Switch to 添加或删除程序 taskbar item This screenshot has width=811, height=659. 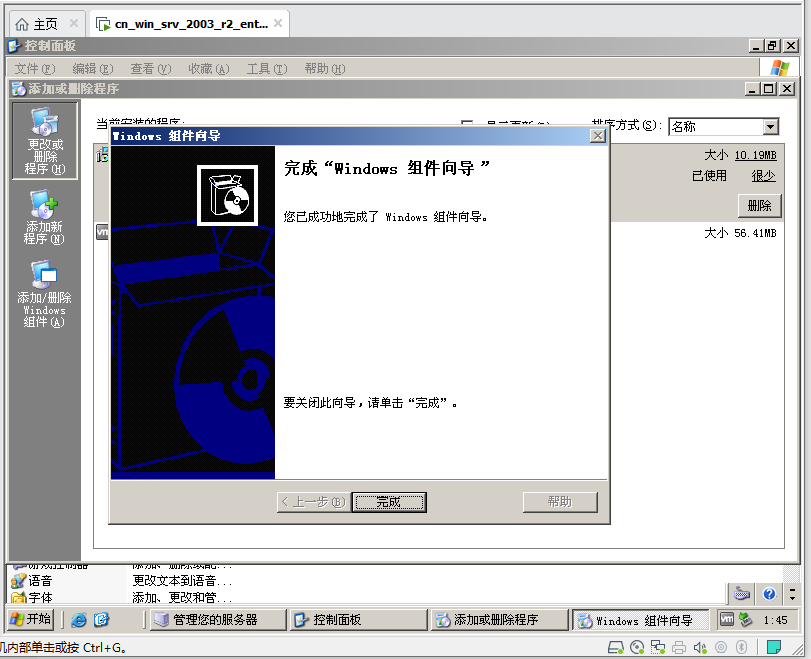pos(500,620)
